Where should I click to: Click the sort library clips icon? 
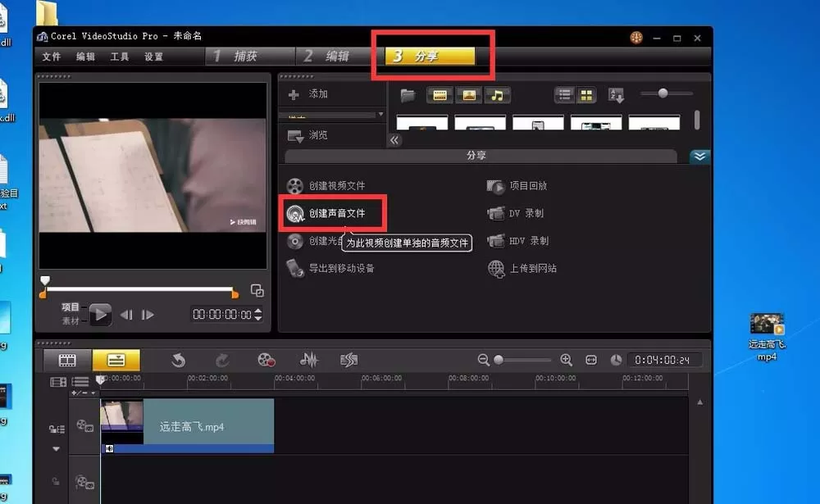[x=616, y=95]
